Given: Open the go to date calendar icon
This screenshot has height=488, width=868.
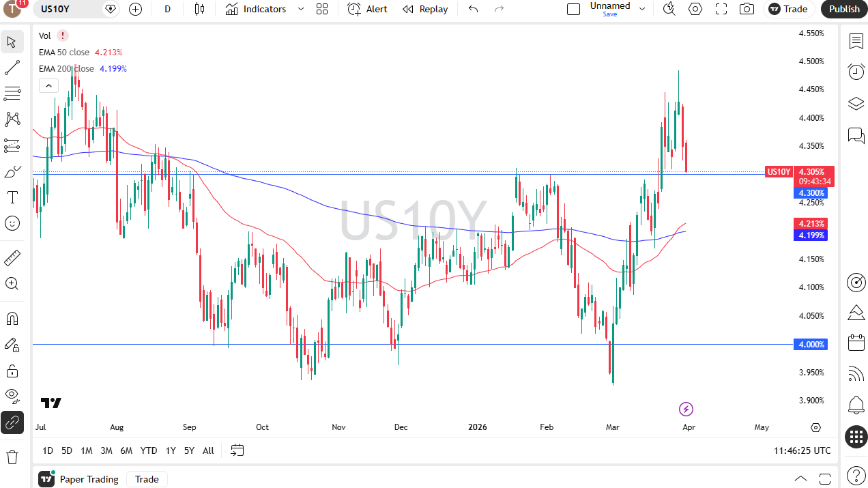Looking at the screenshot, I should click(x=237, y=450).
